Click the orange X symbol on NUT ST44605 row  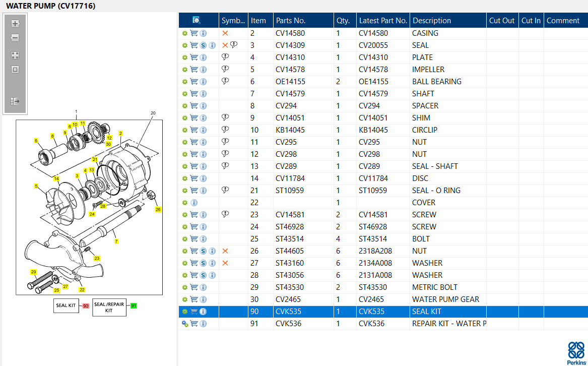225,251
